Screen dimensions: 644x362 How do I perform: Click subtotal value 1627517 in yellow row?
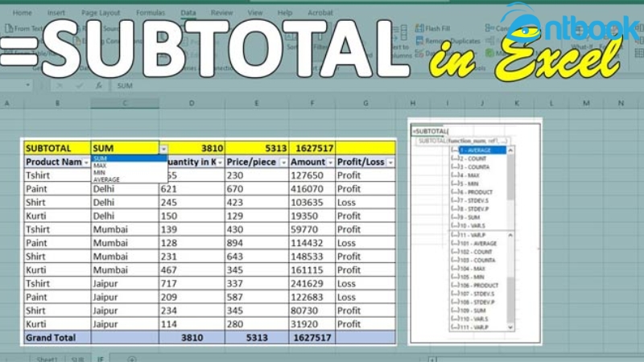coord(312,148)
